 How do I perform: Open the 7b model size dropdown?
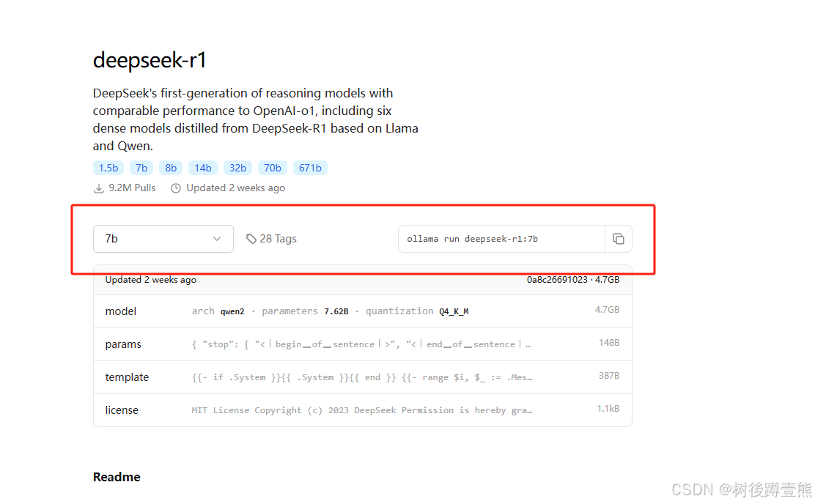coord(163,239)
